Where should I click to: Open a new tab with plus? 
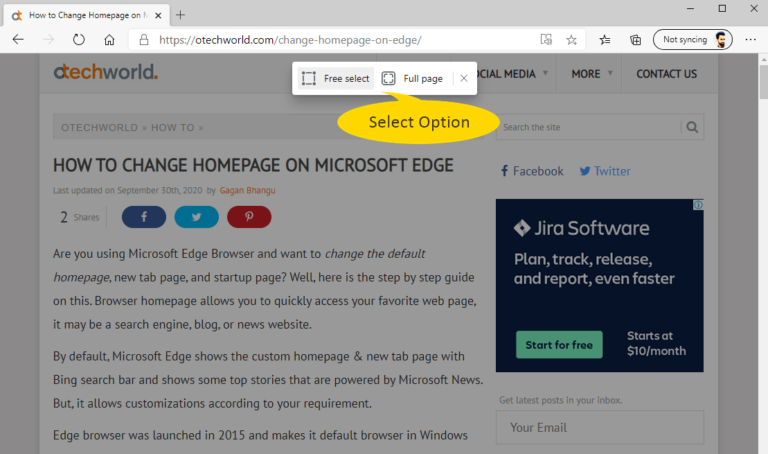point(180,15)
